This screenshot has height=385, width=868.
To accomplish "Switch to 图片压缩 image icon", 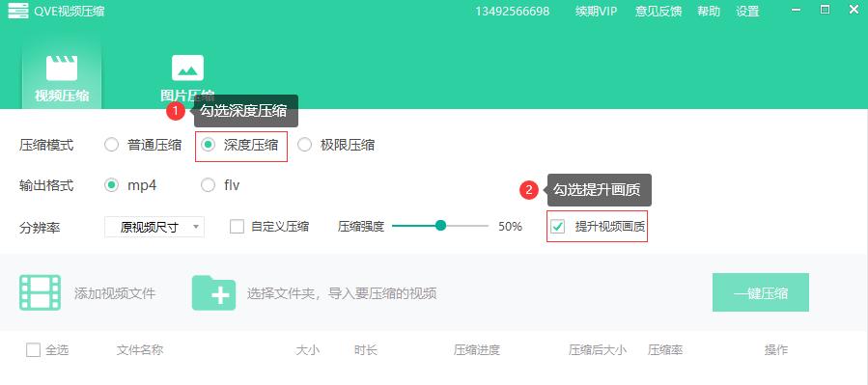I will click(x=187, y=69).
